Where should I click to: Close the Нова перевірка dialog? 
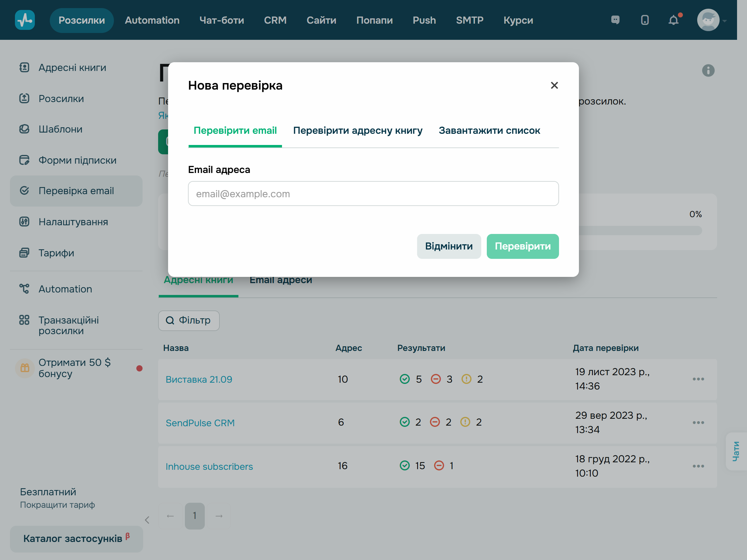554,86
